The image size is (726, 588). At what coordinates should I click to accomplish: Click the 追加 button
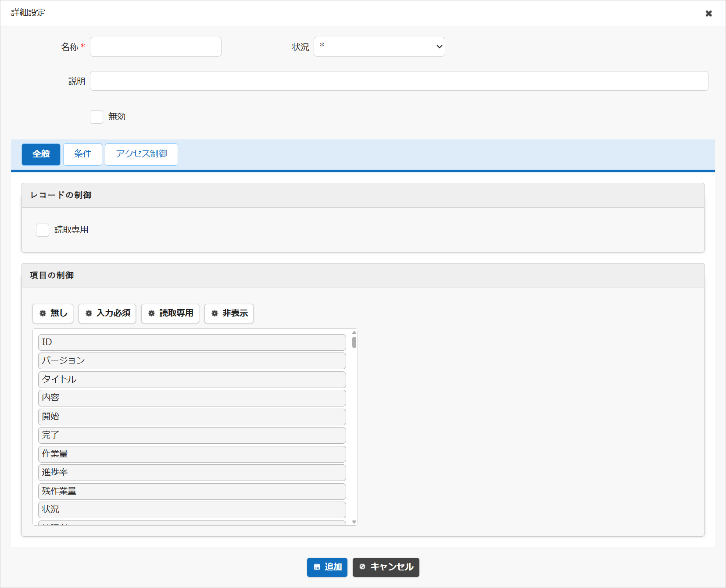pos(327,567)
